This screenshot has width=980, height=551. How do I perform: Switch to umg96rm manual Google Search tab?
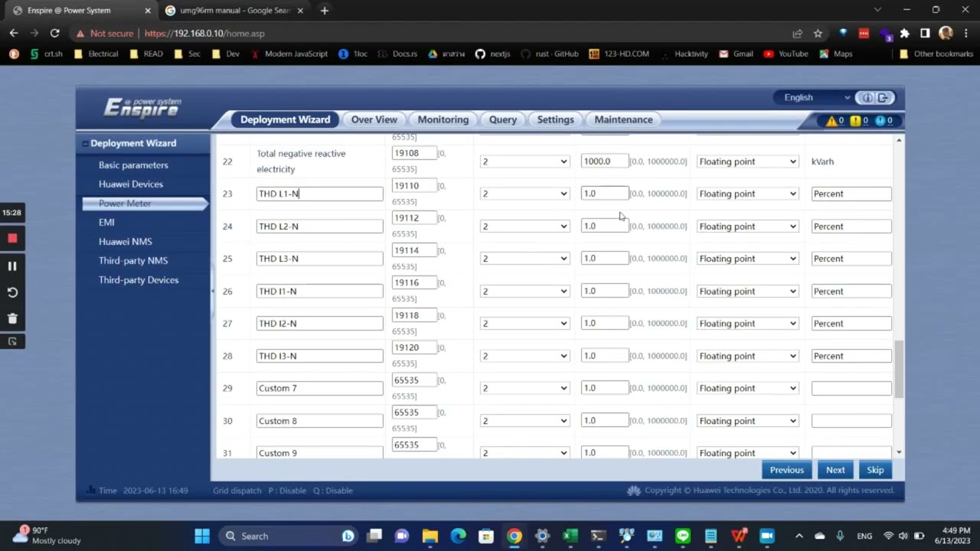point(234,11)
